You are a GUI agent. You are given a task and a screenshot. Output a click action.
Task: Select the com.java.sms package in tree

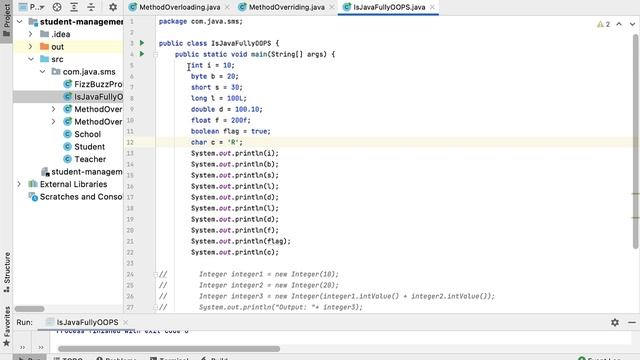pos(83,72)
